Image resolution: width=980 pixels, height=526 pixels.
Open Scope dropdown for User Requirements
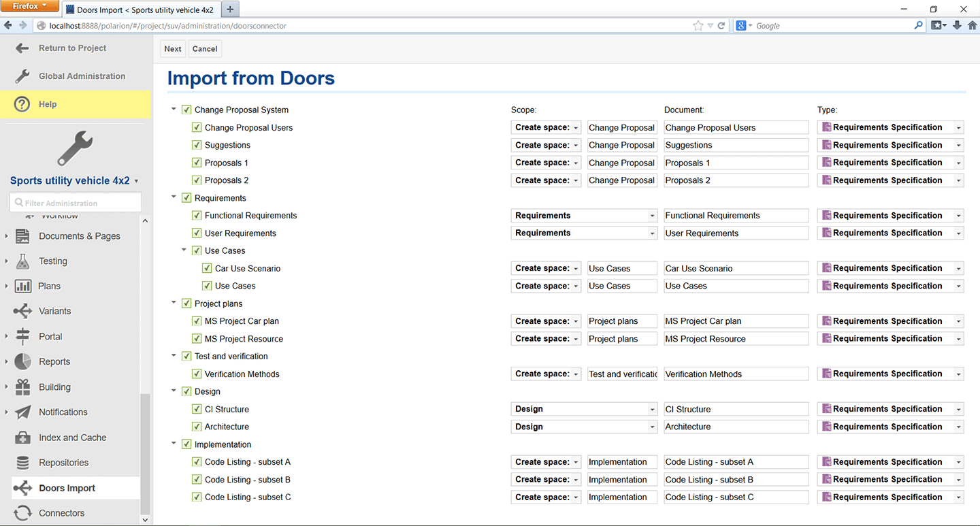[584, 233]
